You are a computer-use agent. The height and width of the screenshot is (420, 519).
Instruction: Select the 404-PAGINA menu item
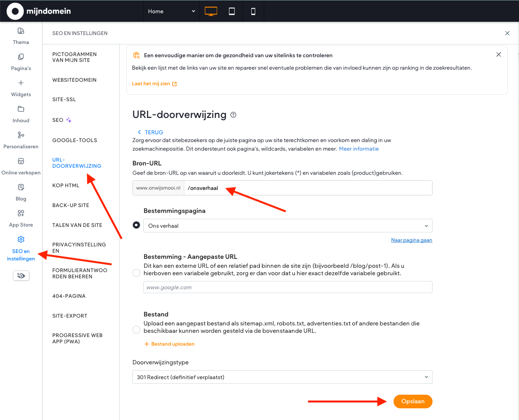click(x=69, y=296)
